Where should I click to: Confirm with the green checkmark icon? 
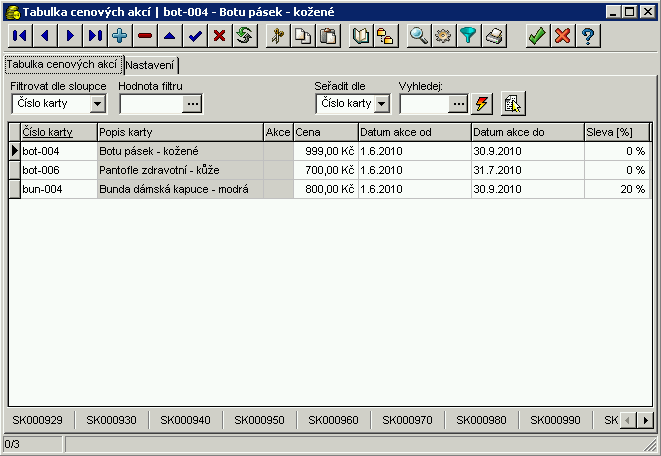coord(537,36)
